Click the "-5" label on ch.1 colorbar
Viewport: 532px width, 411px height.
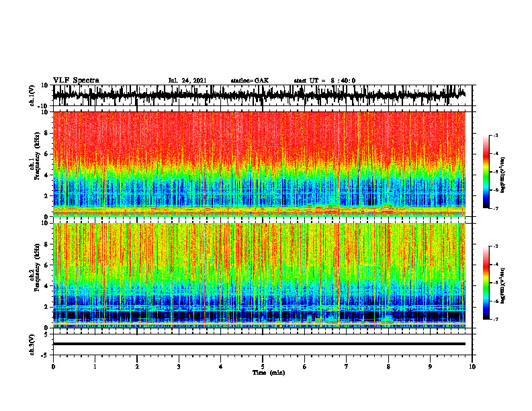(x=496, y=172)
